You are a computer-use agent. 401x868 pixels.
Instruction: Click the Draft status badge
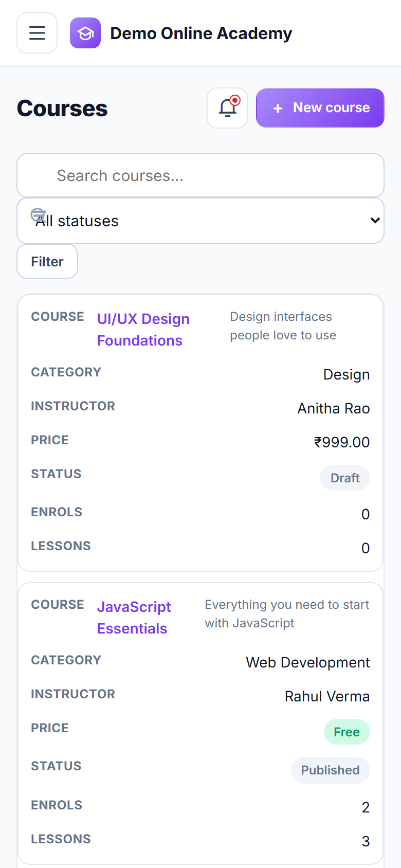(345, 478)
